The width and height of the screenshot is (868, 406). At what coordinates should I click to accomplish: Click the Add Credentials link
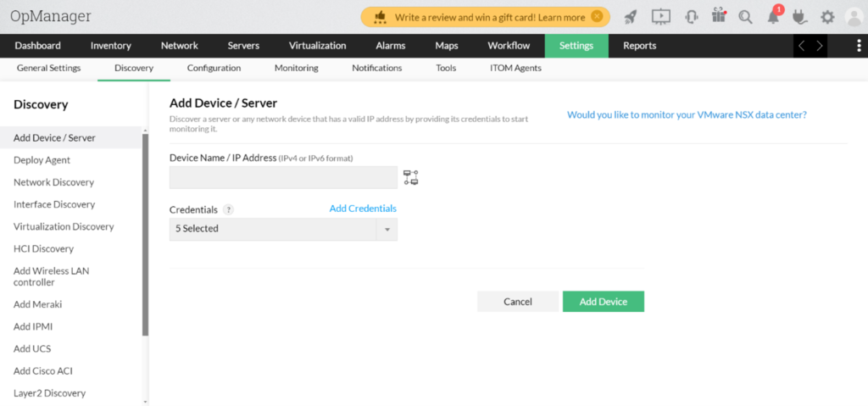click(x=362, y=209)
